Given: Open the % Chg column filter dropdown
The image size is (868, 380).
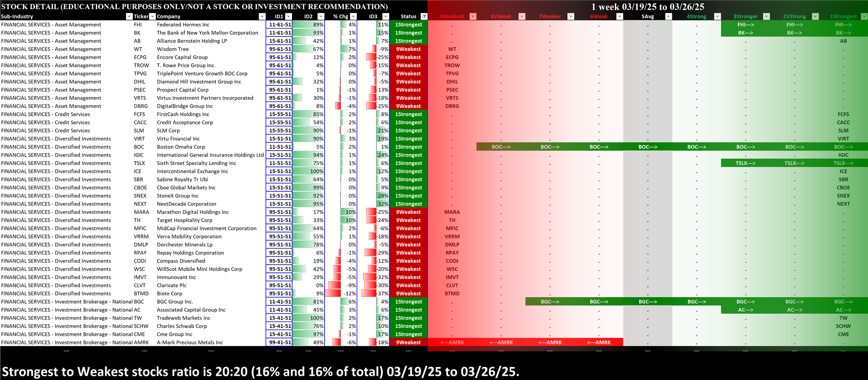Looking at the screenshot, I should [x=353, y=16].
